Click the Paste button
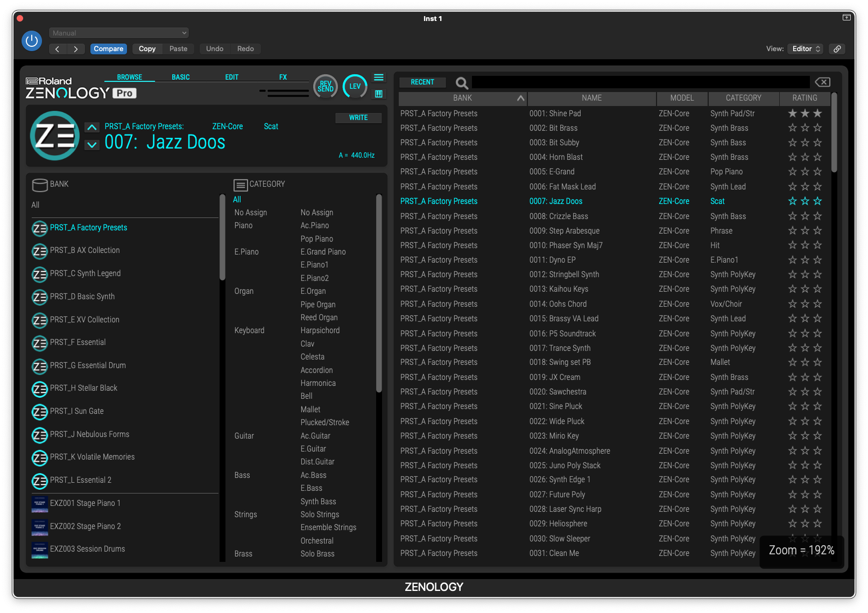868x613 pixels. [x=178, y=49]
